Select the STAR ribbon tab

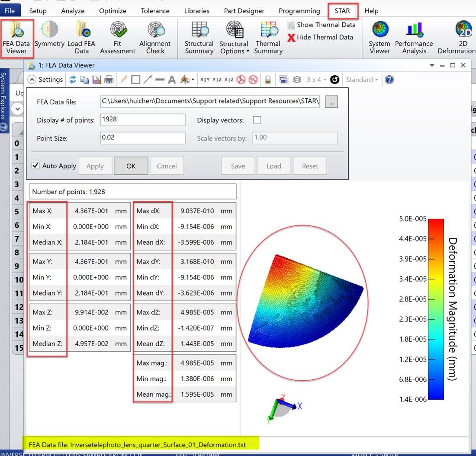pos(342,11)
